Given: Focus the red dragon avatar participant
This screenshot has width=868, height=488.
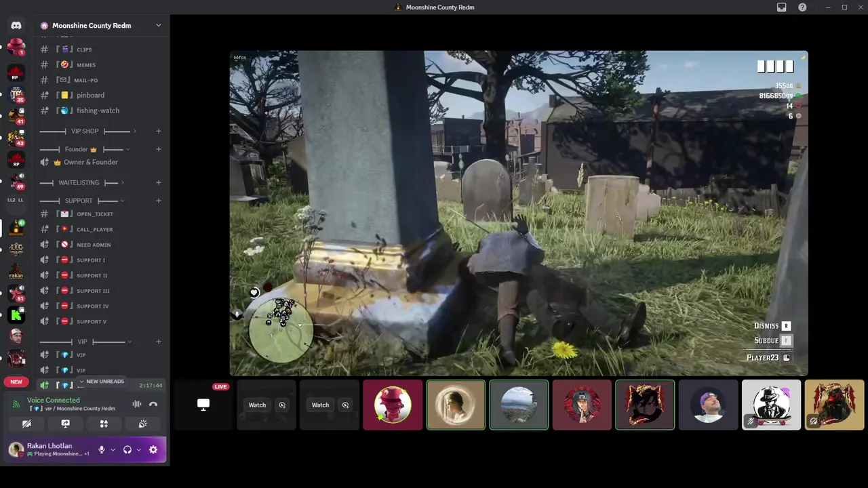Looking at the screenshot, I should click(834, 405).
